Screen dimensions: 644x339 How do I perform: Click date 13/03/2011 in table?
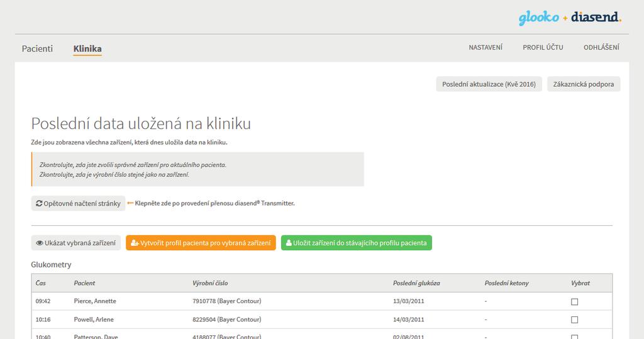click(x=408, y=301)
